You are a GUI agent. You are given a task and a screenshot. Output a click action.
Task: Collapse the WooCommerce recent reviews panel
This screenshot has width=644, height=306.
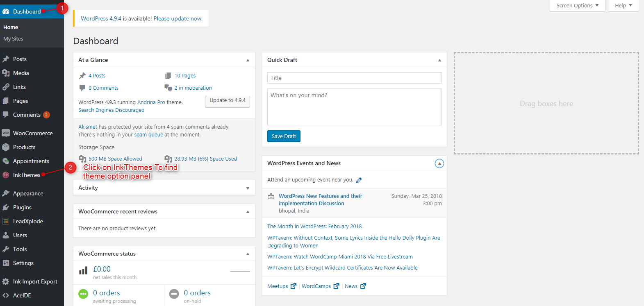248,212
